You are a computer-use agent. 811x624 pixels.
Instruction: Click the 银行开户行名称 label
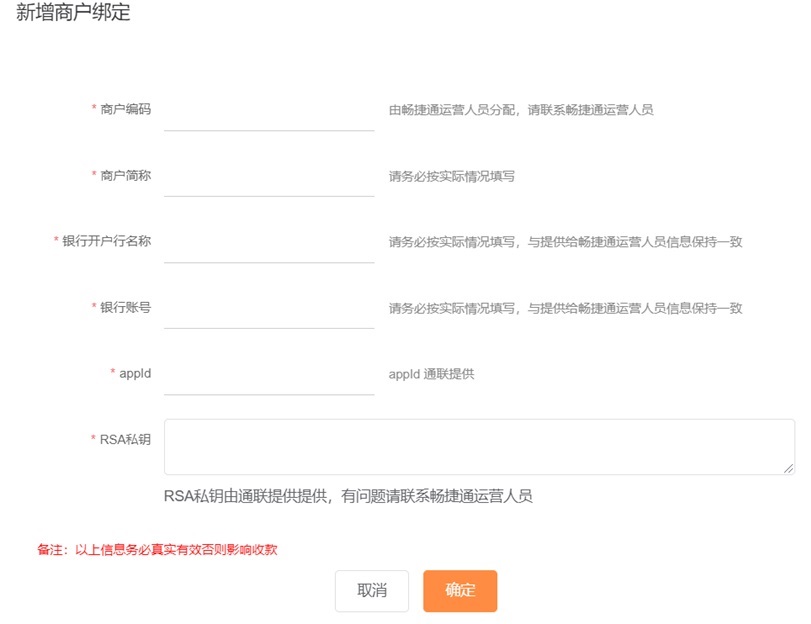click(x=106, y=241)
